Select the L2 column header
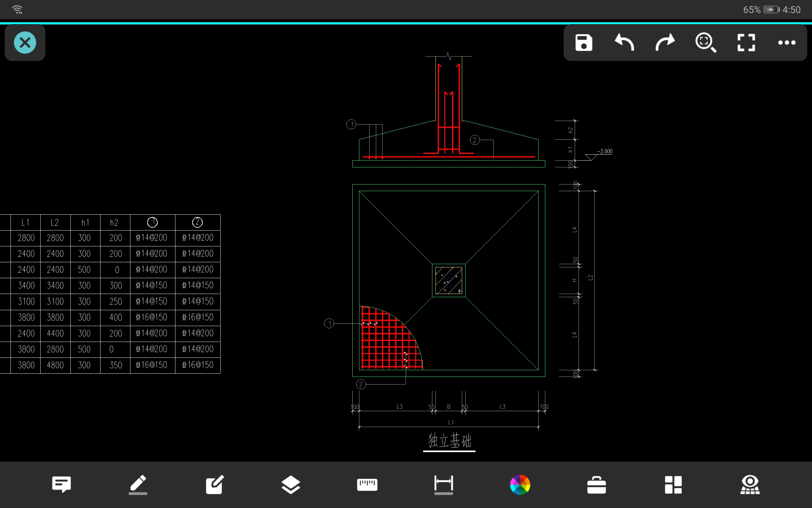 pyautogui.click(x=55, y=223)
